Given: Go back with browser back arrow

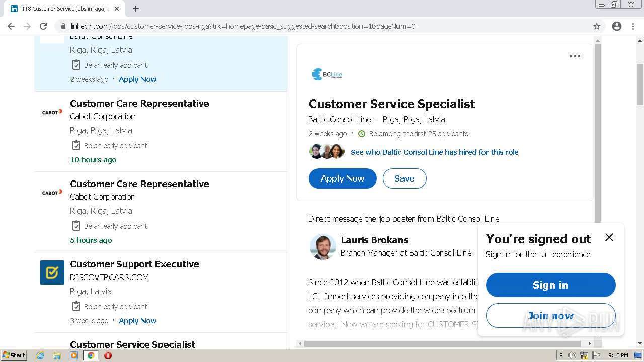Looking at the screenshot, I should point(11,26).
